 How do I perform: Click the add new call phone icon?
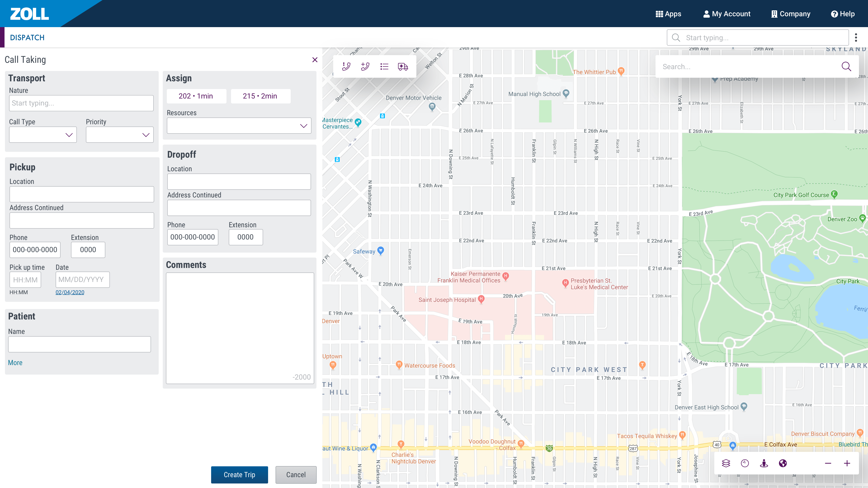[365, 66]
